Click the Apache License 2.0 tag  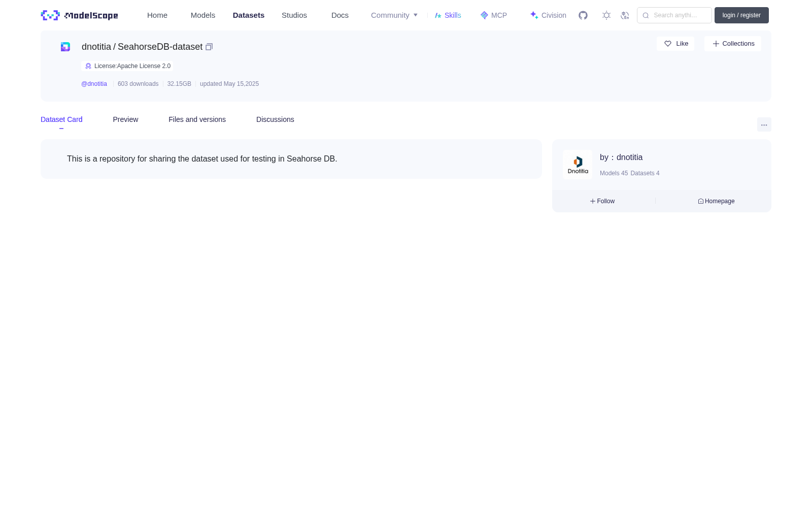coord(127,66)
